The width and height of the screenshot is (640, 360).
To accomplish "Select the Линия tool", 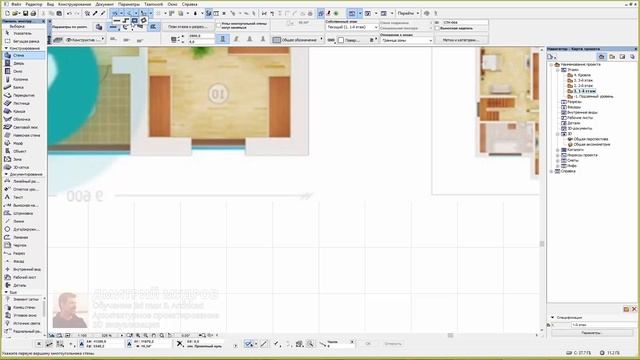I will (23, 221).
